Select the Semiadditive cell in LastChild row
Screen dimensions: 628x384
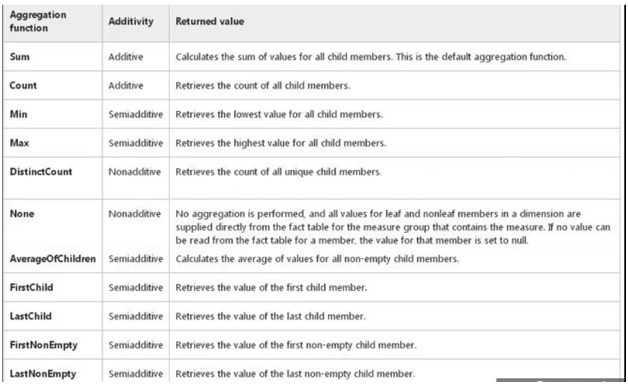pos(136,316)
